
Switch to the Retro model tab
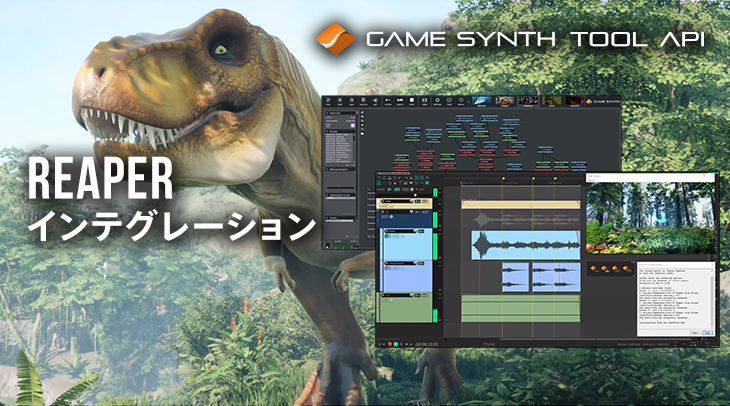(552, 101)
